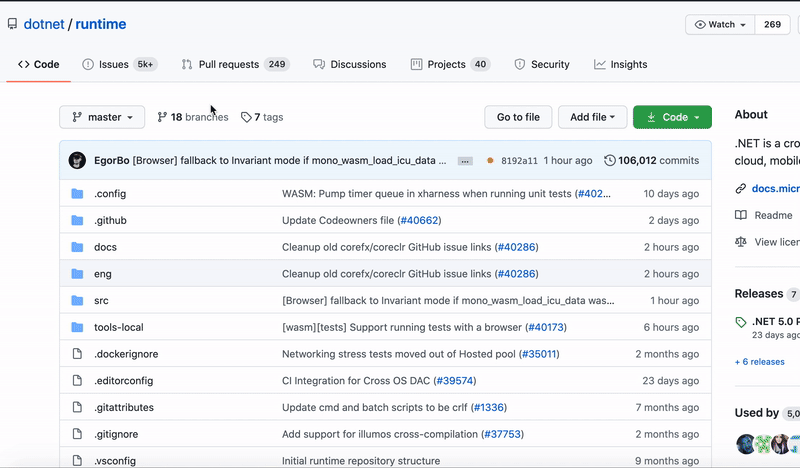
Task: Click EgorBo's avatar in latest commit
Action: pos(77,160)
